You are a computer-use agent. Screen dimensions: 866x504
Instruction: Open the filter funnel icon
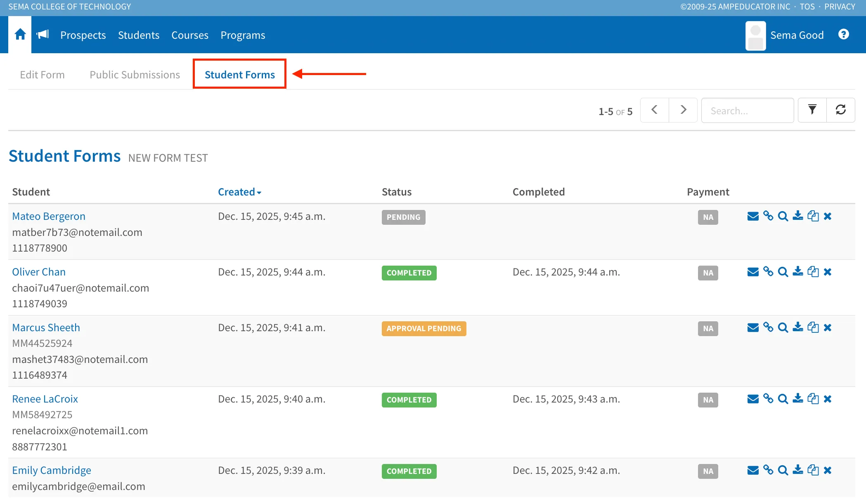click(812, 110)
